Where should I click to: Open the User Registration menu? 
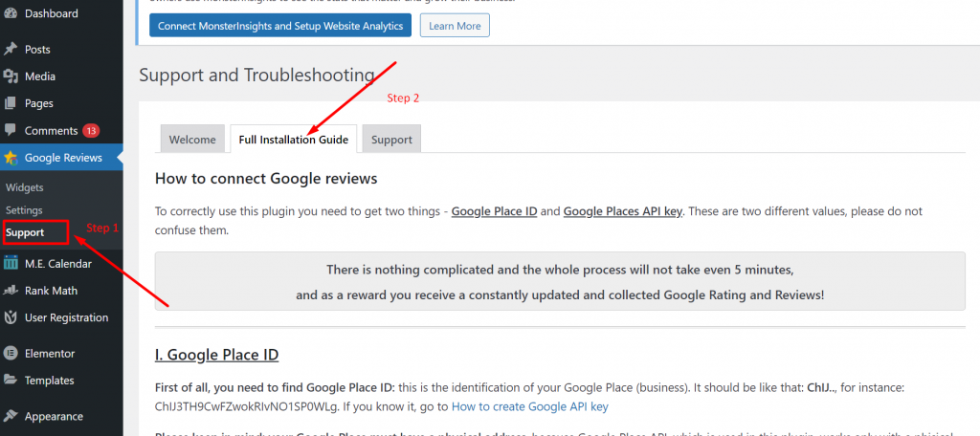pos(66,317)
